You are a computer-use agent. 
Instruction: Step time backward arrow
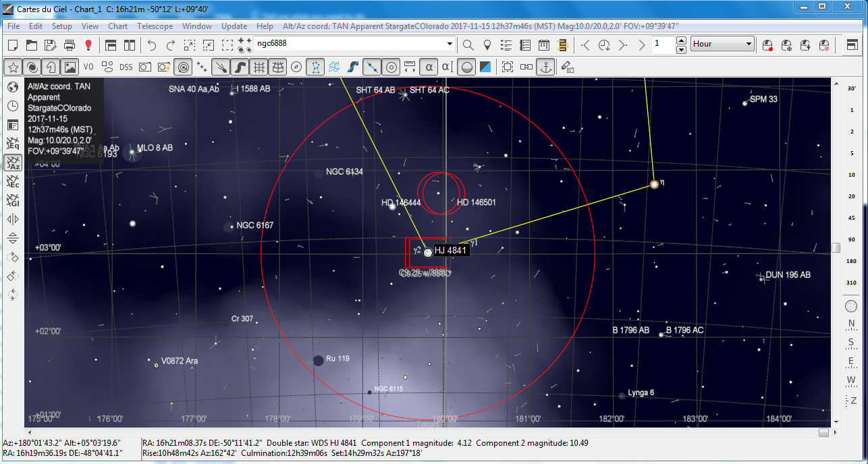[586, 45]
